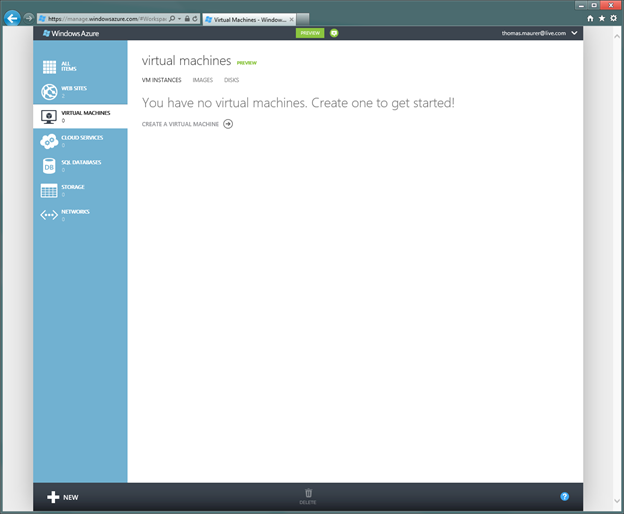The height and width of the screenshot is (514, 624).
Task: Open the browser Favorites star
Action: pyautogui.click(x=602, y=18)
